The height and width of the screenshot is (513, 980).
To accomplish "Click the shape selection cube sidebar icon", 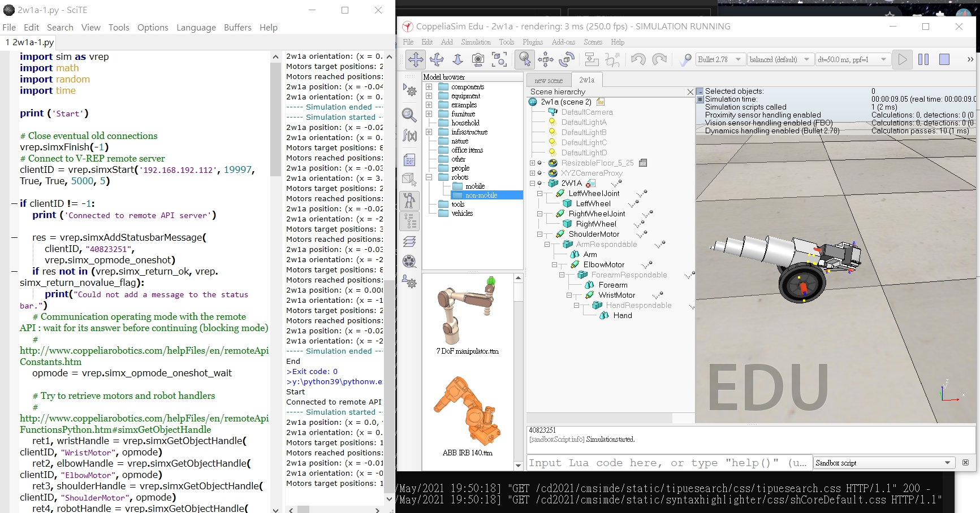I will [410, 180].
